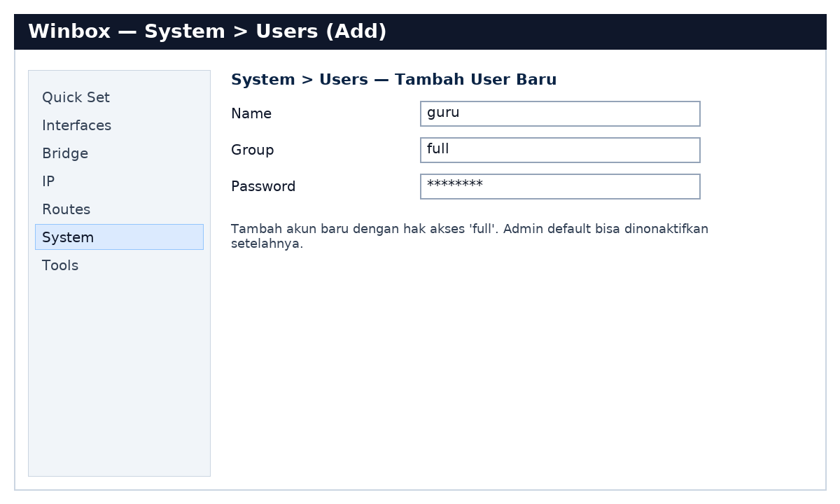Select the Group field showing 'full'

(x=560, y=150)
